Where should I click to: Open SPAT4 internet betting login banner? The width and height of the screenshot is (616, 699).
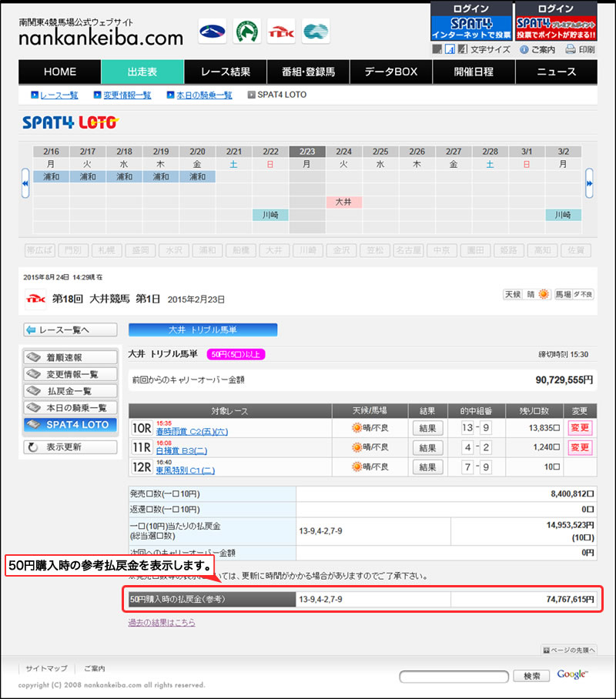click(471, 21)
